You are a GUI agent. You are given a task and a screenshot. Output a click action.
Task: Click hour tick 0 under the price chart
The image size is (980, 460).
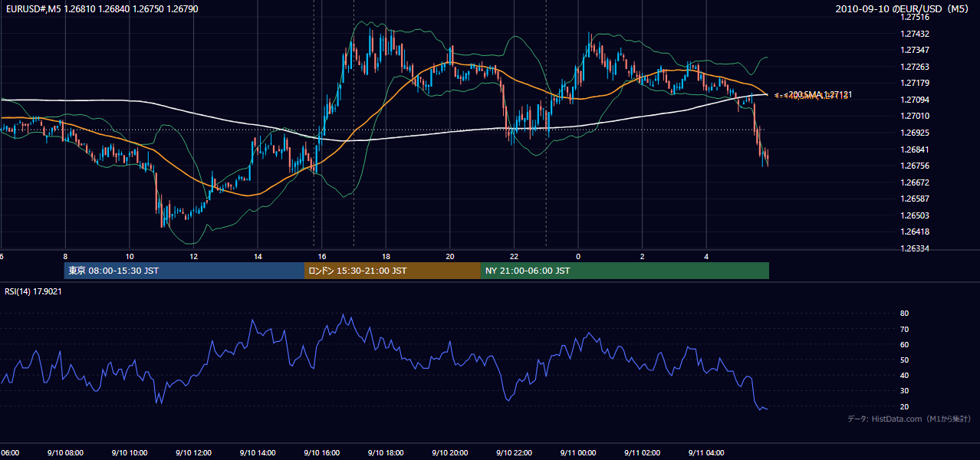[578, 257]
